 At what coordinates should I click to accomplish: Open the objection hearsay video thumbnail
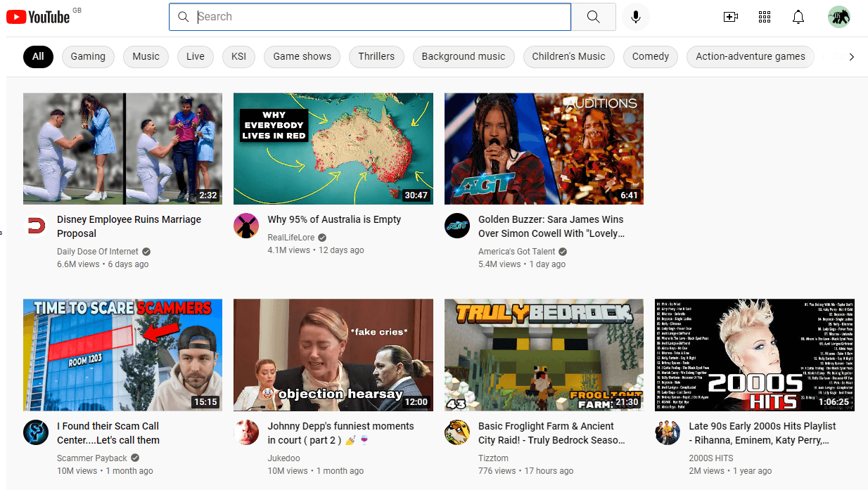click(x=333, y=355)
